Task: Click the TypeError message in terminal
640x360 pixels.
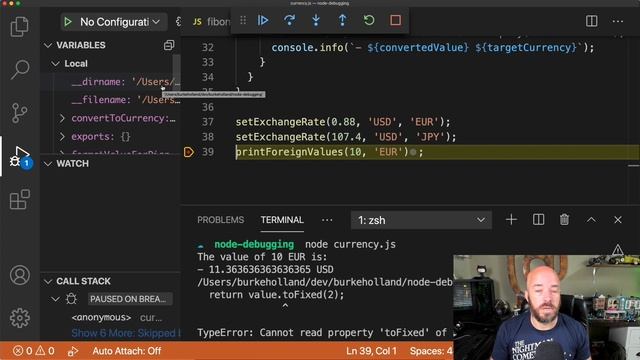Action: pyautogui.click(x=322, y=333)
